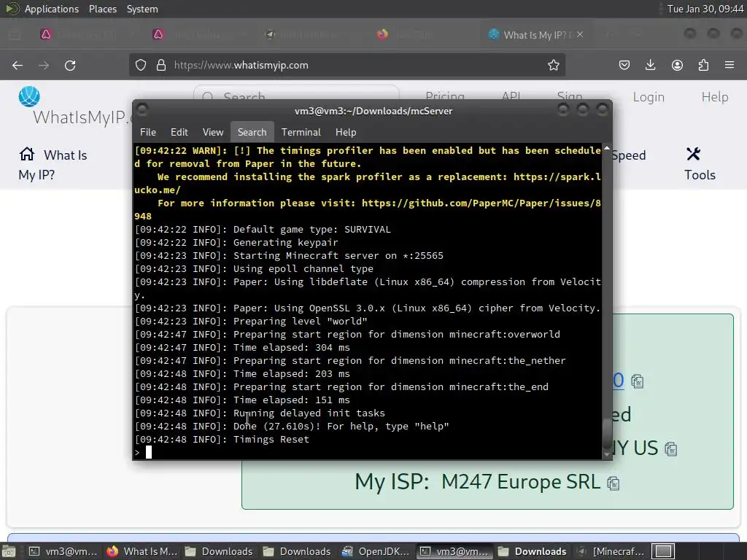This screenshot has height=560, width=747.
Task: Open the System menu in top panel
Action: click(142, 9)
